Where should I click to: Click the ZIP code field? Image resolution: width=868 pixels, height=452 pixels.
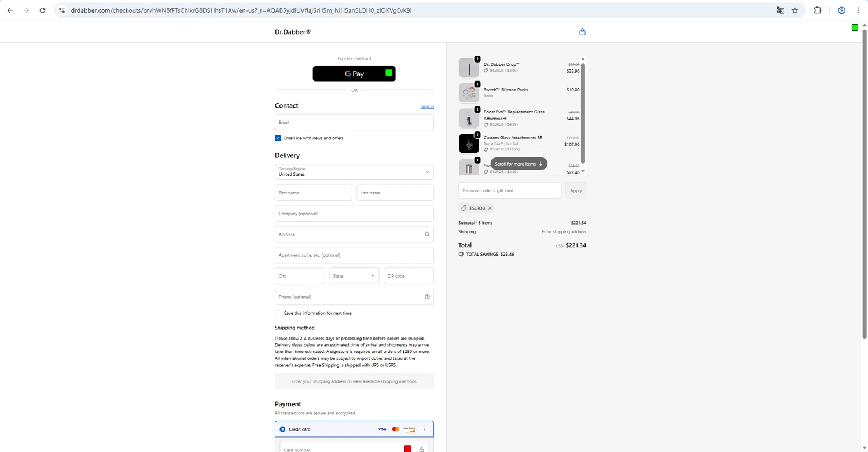coord(409,276)
